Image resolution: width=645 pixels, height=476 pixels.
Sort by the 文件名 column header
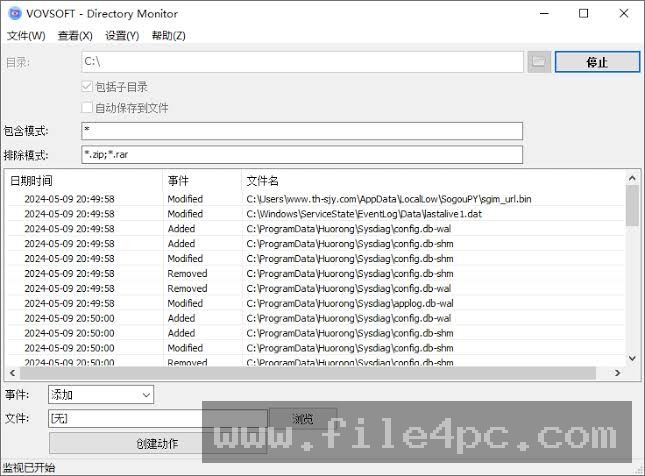click(433, 181)
